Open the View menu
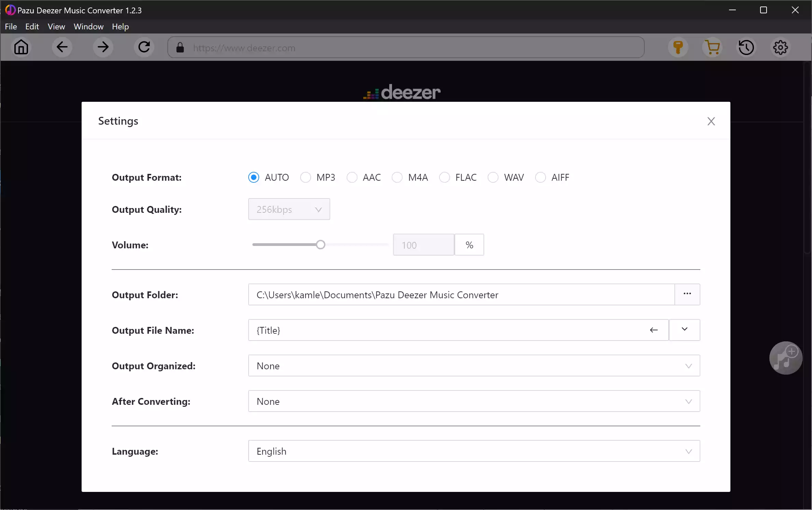Screen dimensions: 812x510 [x=56, y=27]
